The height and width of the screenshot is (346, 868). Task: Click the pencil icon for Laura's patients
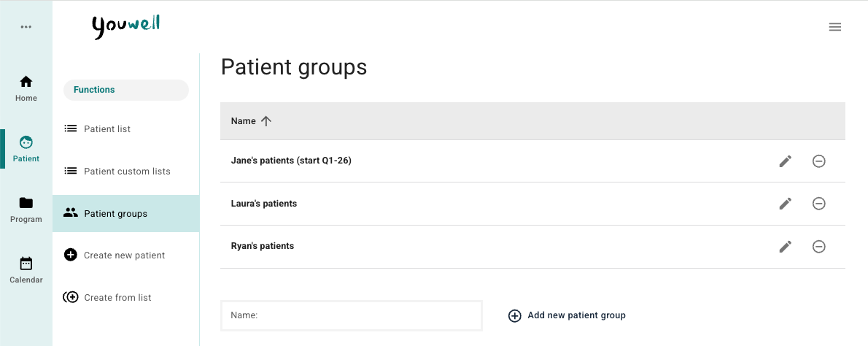click(785, 204)
